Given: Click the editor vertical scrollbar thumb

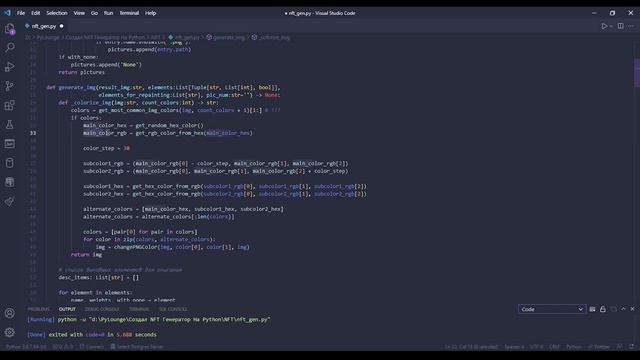Looking at the screenshot, I should 637,73.
